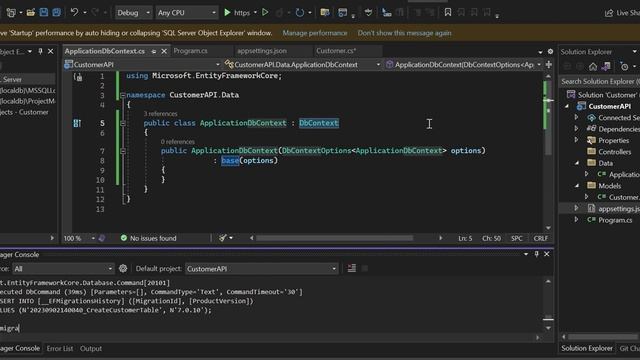Open Package Manager Console settings gear
Image resolution: width=640 pixels, height=360 pixels.
click(x=123, y=268)
